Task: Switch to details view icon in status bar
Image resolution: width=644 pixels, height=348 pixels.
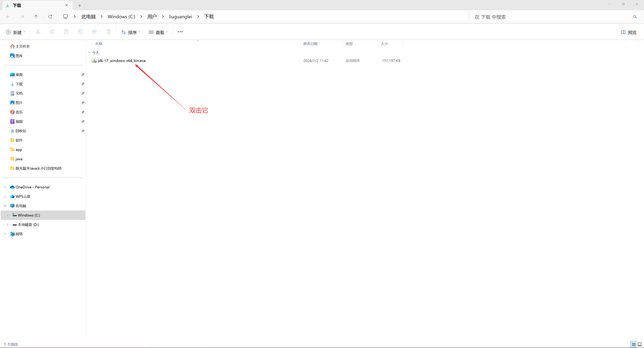Action: pos(633,344)
